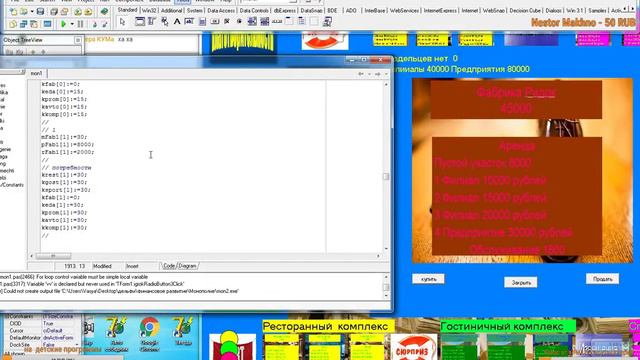Click the editor forward navigation arrow
The height and width of the screenshot is (360, 640).
(378, 74)
